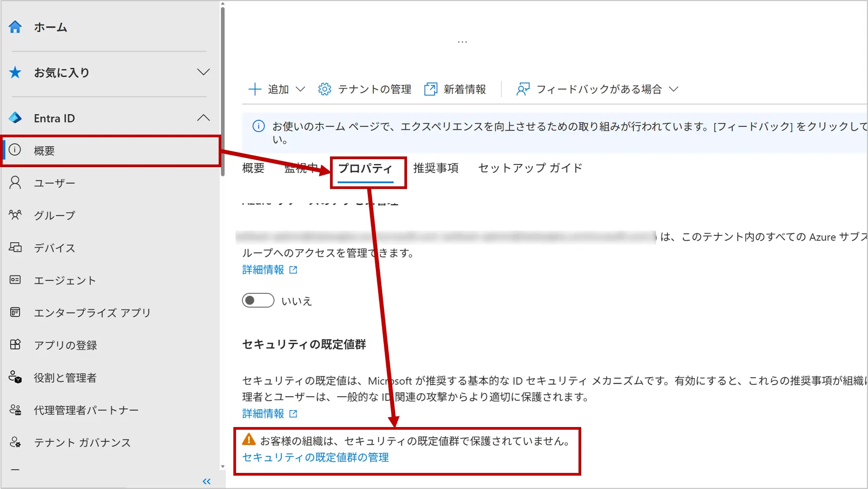
Task: Open エンタープライズ アプリ icon
Action: [15, 312]
